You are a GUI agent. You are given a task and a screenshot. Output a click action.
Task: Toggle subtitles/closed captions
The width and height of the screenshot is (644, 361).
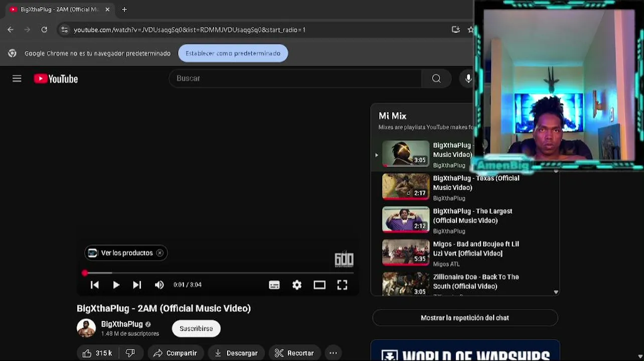(274, 285)
